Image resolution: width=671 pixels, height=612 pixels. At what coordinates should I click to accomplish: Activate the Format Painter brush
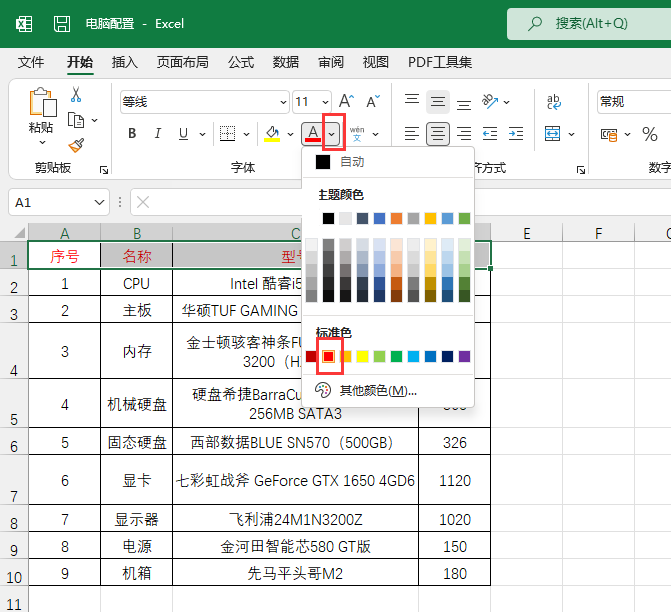[76, 145]
